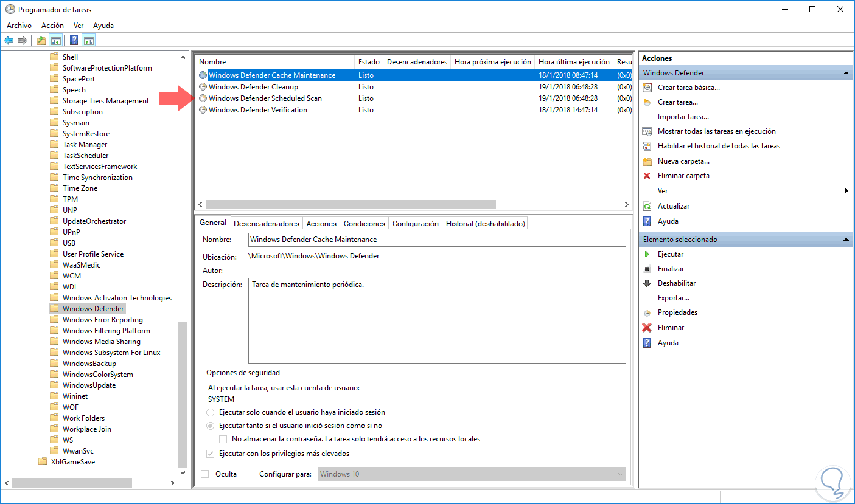Click the Crear tarea básica icon
Image resolution: width=855 pixels, height=504 pixels.
point(647,88)
